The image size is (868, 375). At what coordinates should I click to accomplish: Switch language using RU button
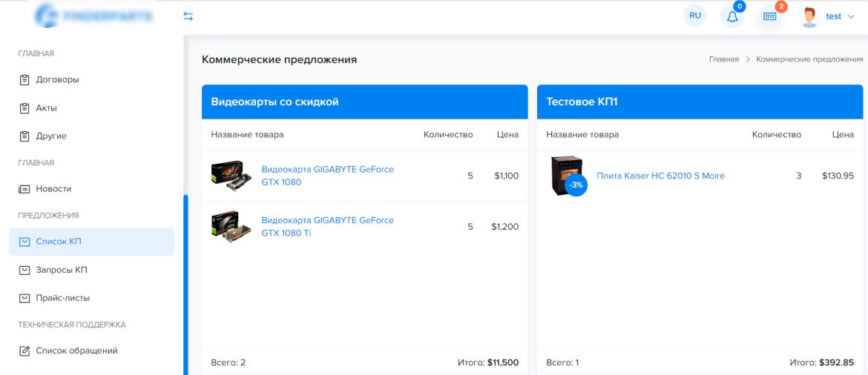tap(695, 16)
